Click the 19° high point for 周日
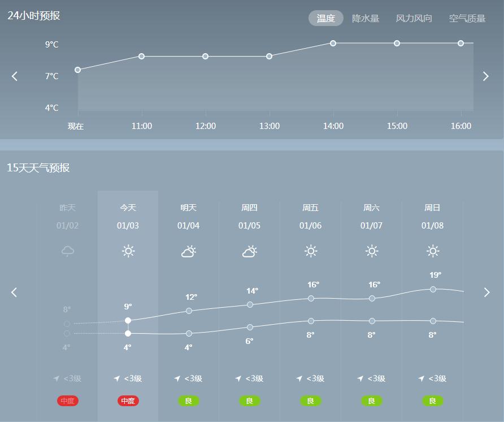Screen dimensions: 504x422 tap(433, 289)
